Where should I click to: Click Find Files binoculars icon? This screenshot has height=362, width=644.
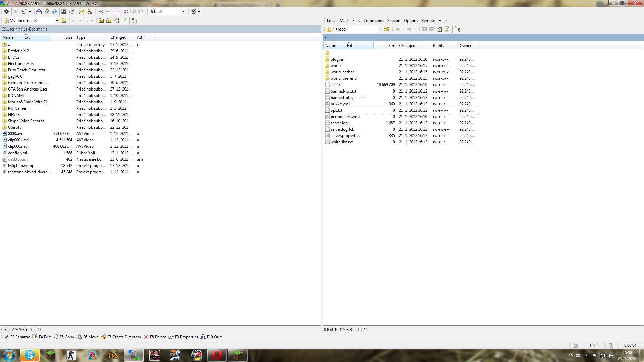tap(89, 12)
